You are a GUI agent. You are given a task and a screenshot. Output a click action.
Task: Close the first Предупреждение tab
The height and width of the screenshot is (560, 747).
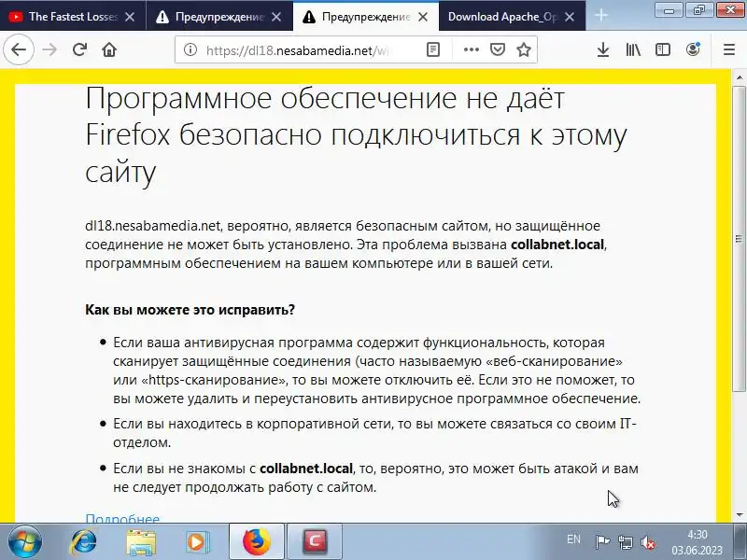(276, 17)
